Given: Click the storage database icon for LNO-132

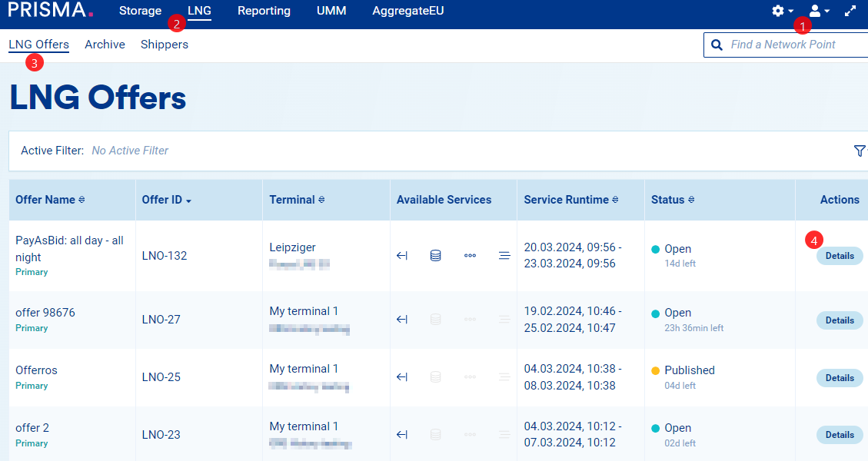Looking at the screenshot, I should (435, 256).
